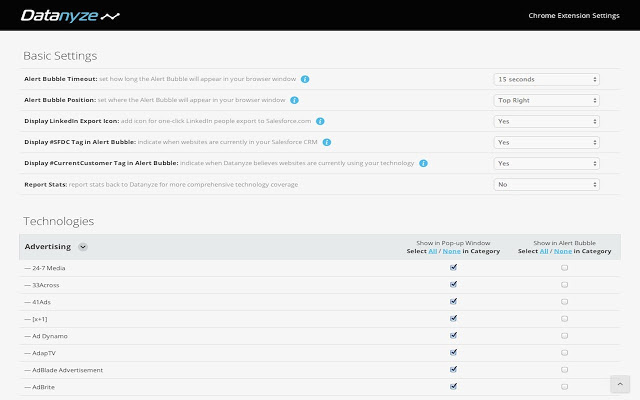Uncheck pop-up window box for AdBrite

(453, 387)
